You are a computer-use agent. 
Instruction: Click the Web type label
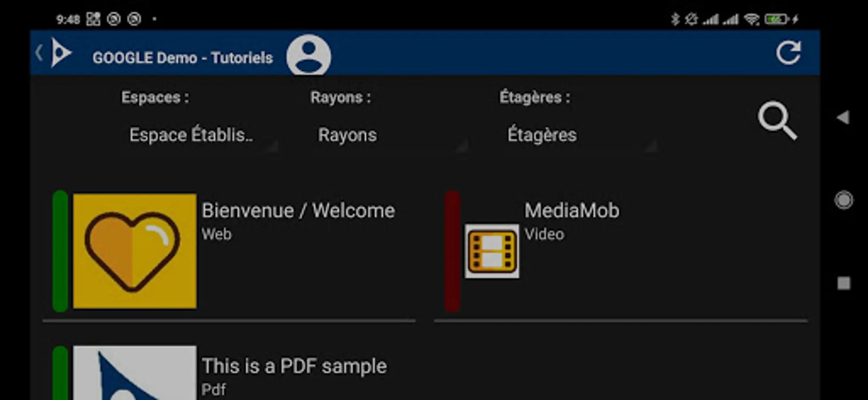tap(216, 234)
